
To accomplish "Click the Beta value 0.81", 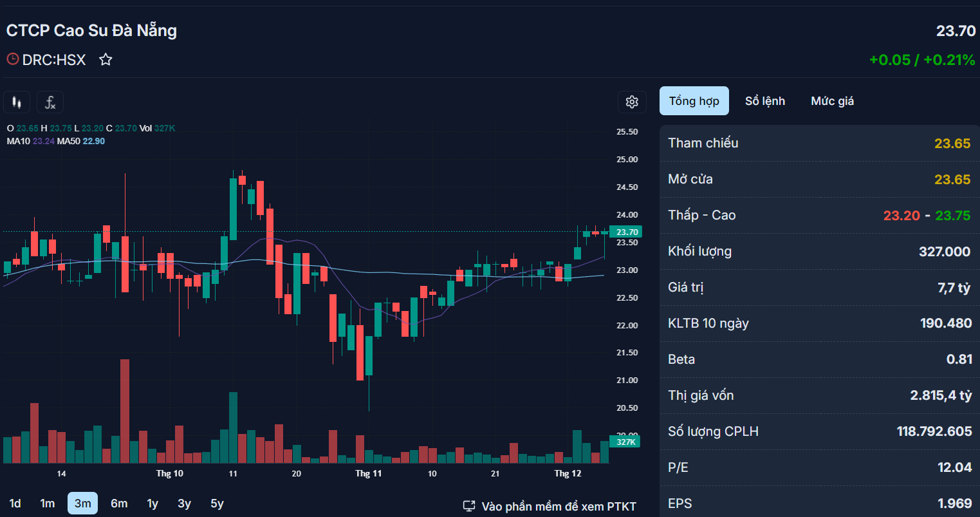I will [959, 359].
